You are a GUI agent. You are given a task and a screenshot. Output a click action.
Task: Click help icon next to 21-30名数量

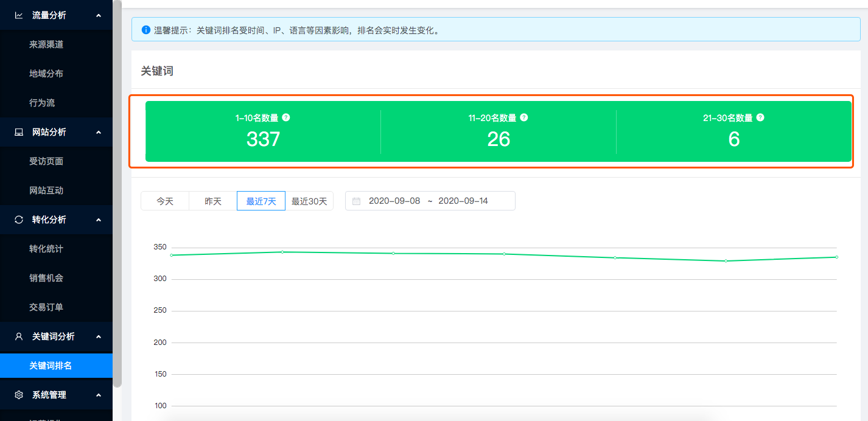[760, 117]
